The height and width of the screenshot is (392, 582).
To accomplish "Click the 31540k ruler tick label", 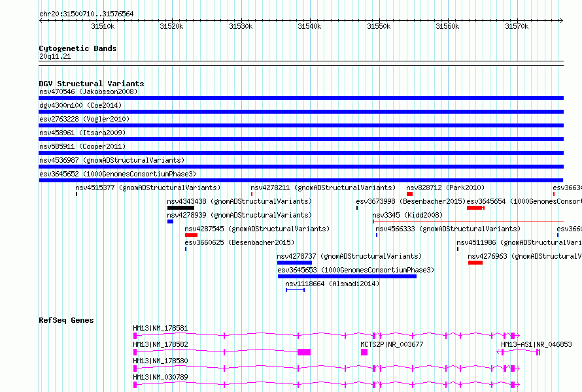I will point(309,26).
